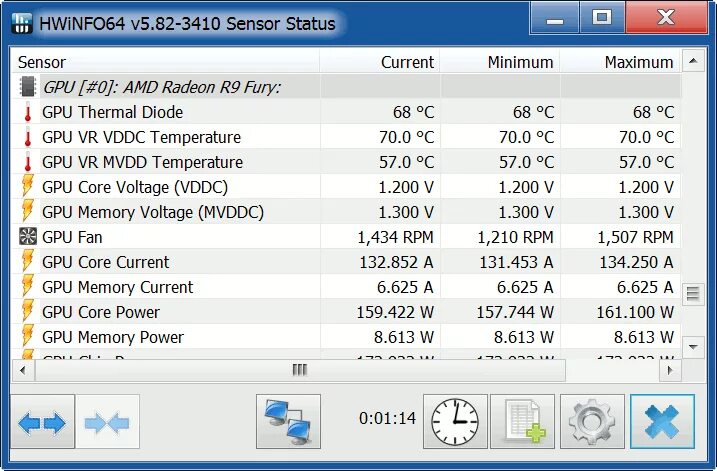Click lightning icon of GPU Core Voltage
717x471 pixels.
coord(28,186)
